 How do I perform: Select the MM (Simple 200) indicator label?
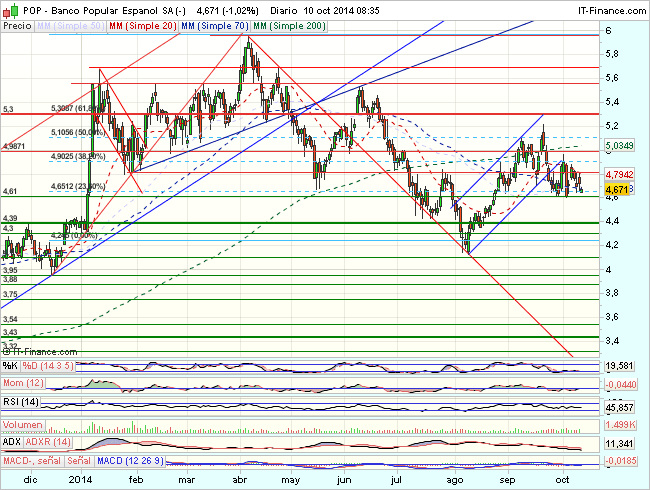[x=286, y=23]
